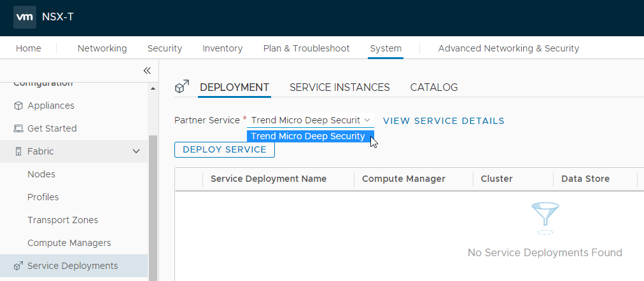Click the DEPLOY SERVICE button
This screenshot has height=281, width=644.
[x=224, y=149]
